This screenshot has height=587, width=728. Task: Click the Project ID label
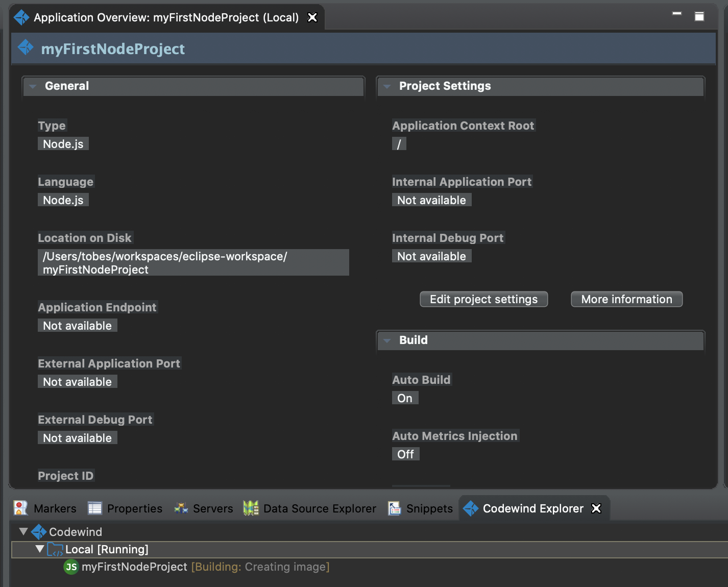[66, 476]
